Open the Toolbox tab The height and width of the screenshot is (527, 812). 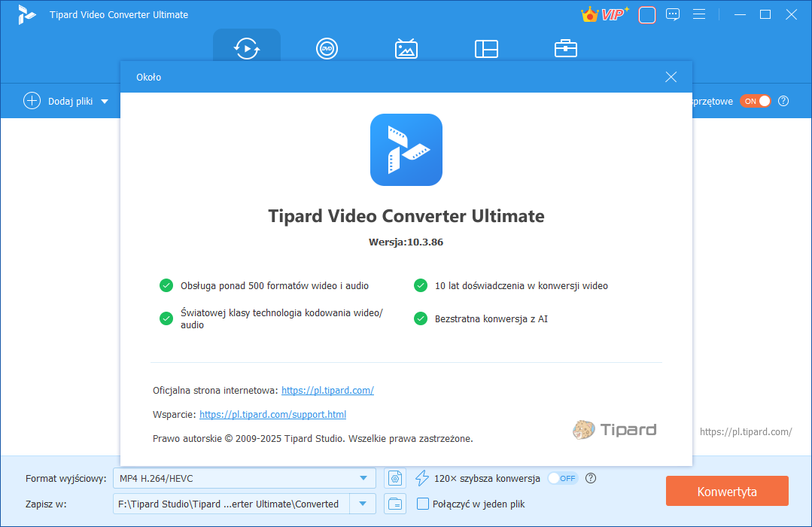tap(565, 49)
